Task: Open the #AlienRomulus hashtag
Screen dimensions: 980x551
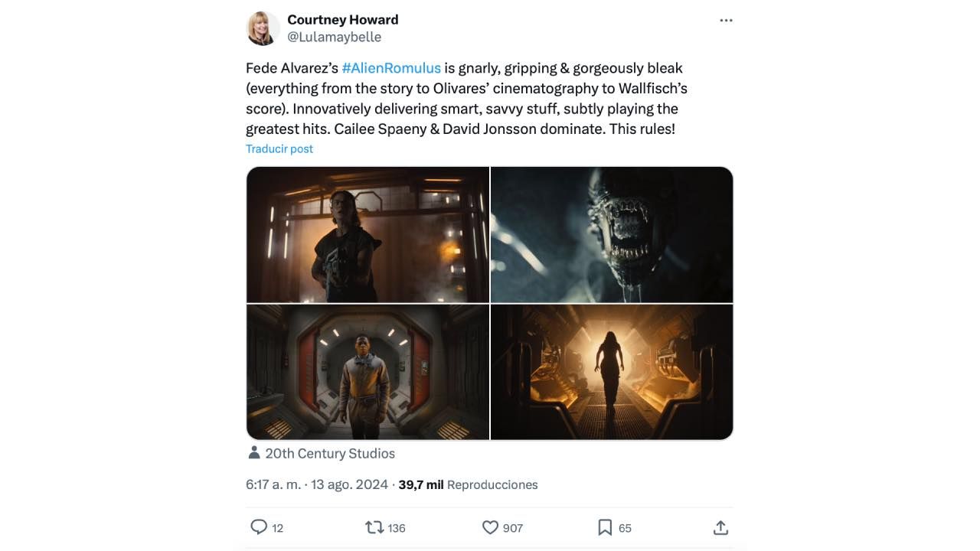Action: [x=391, y=68]
